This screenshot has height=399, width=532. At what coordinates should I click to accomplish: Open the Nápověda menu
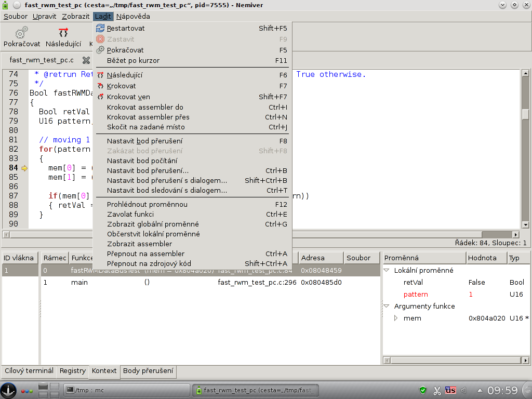(133, 16)
